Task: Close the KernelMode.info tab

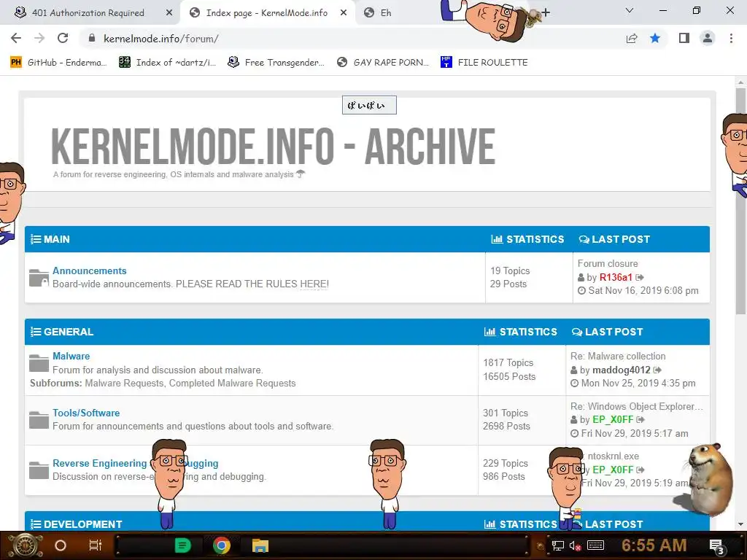Action: tap(344, 13)
